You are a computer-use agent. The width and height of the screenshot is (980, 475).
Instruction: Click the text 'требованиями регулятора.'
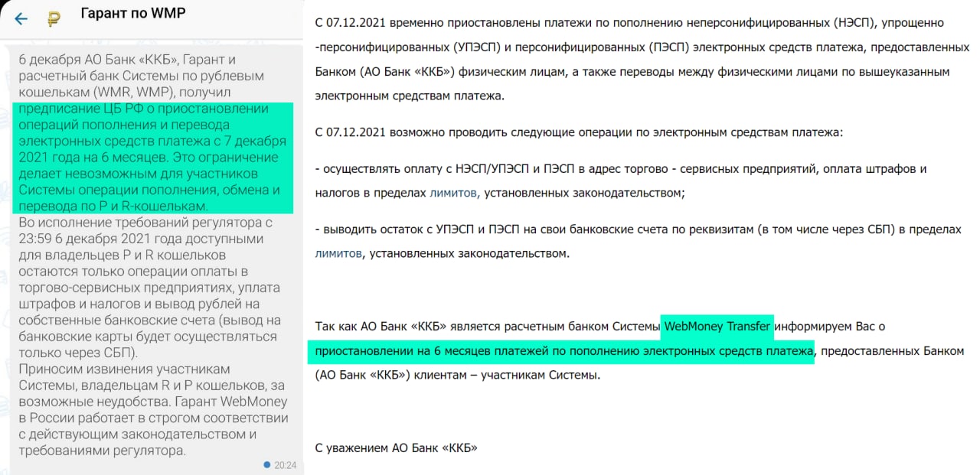[x=103, y=451]
